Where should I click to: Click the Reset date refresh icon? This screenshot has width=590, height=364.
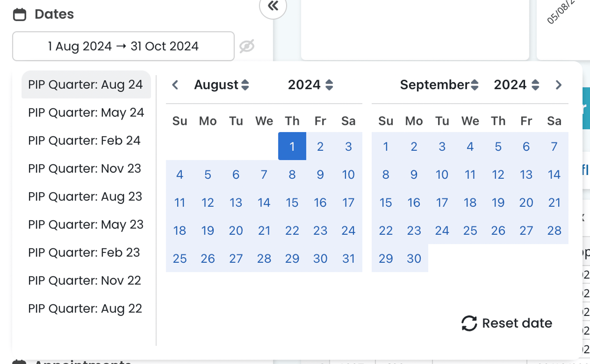[469, 323]
